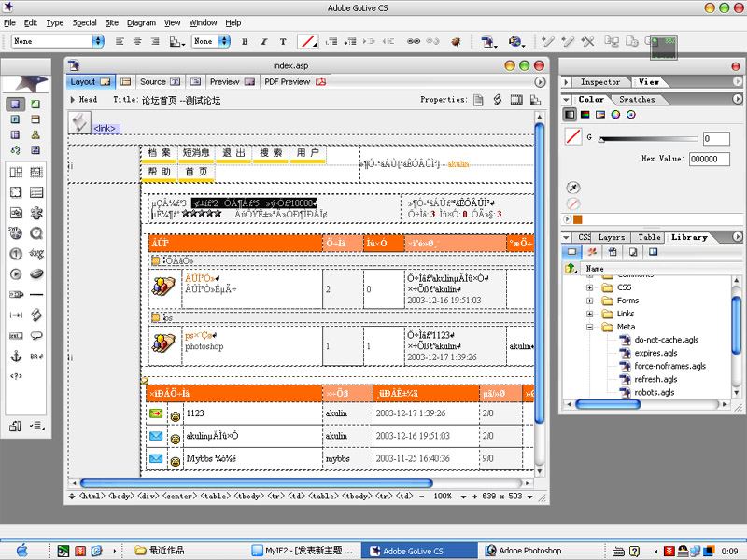Switch to Adobe Photoshop in the taskbar
The image size is (747, 560).
(529, 551)
